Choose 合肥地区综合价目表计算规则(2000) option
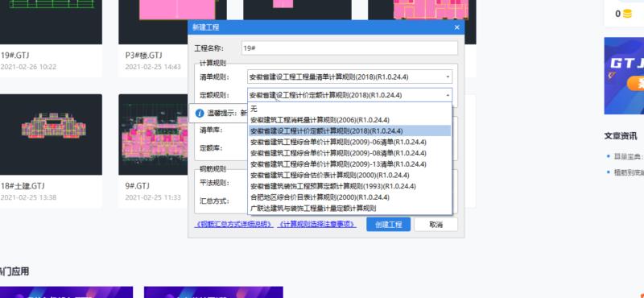The image size is (644, 298). point(349,197)
